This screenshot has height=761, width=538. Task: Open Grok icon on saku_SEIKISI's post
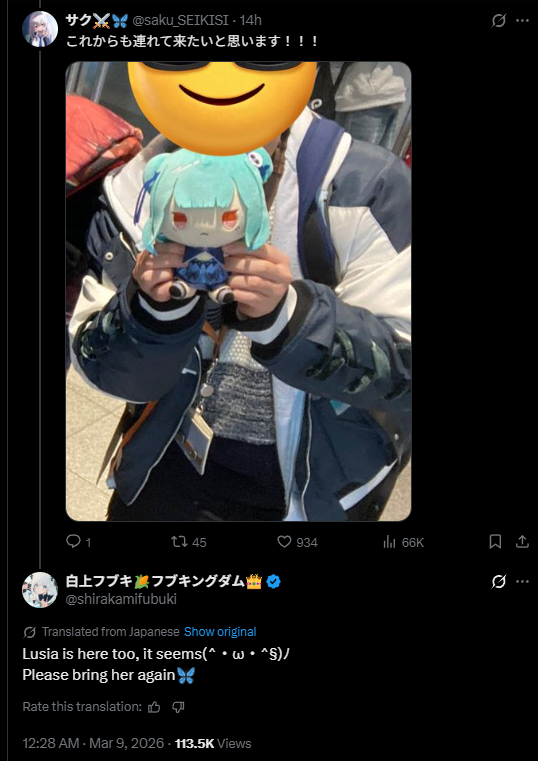pos(499,20)
